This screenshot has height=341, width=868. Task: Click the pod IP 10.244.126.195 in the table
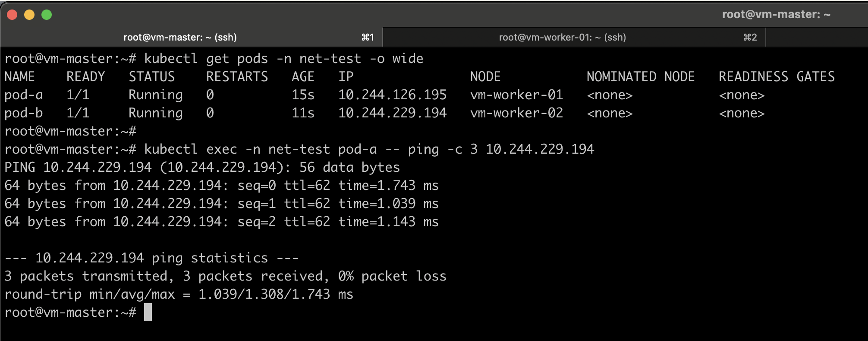point(392,95)
